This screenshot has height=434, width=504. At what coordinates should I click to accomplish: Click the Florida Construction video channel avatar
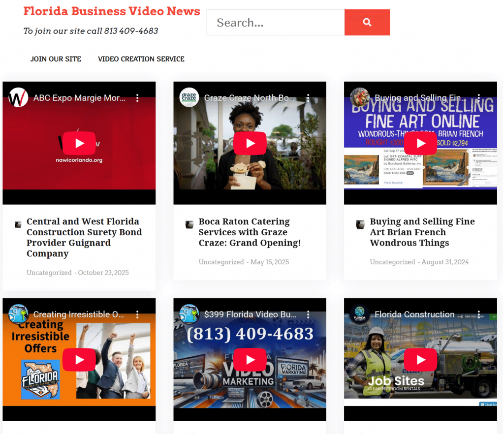(x=360, y=314)
